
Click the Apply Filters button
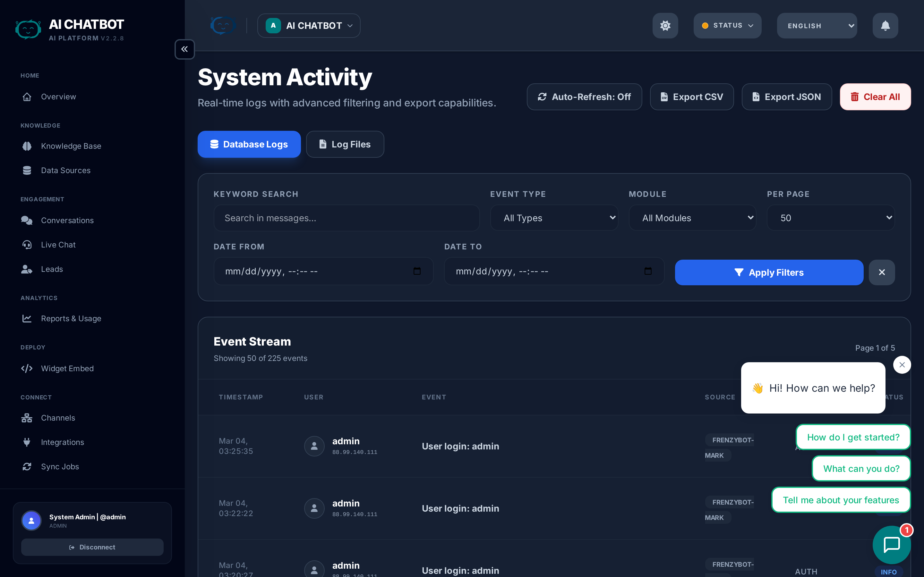click(x=769, y=272)
